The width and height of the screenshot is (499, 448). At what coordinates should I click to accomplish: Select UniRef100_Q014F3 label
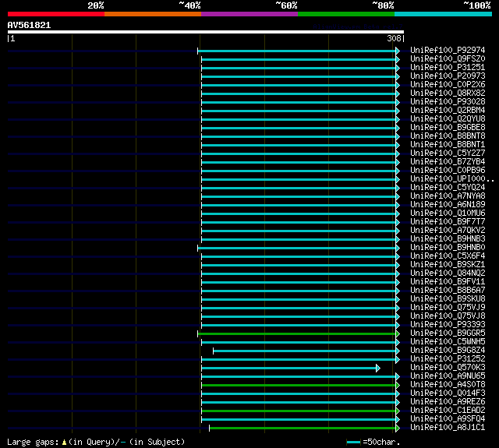click(x=448, y=393)
